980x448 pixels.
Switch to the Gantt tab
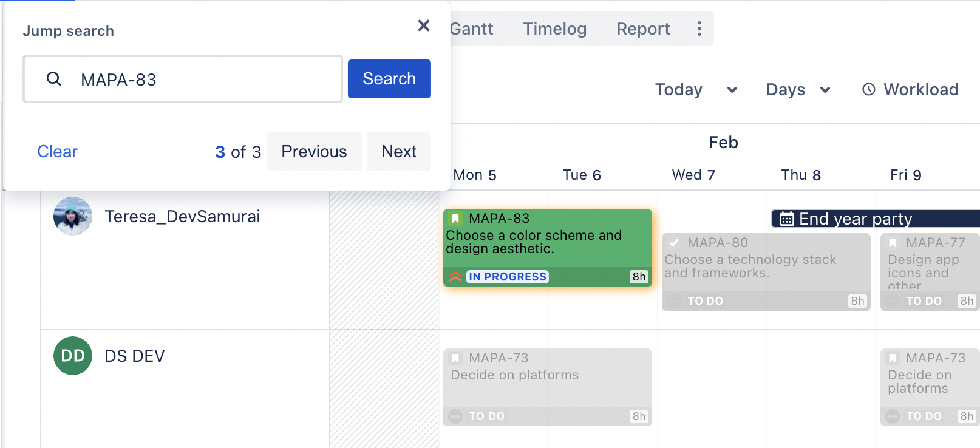(x=472, y=29)
